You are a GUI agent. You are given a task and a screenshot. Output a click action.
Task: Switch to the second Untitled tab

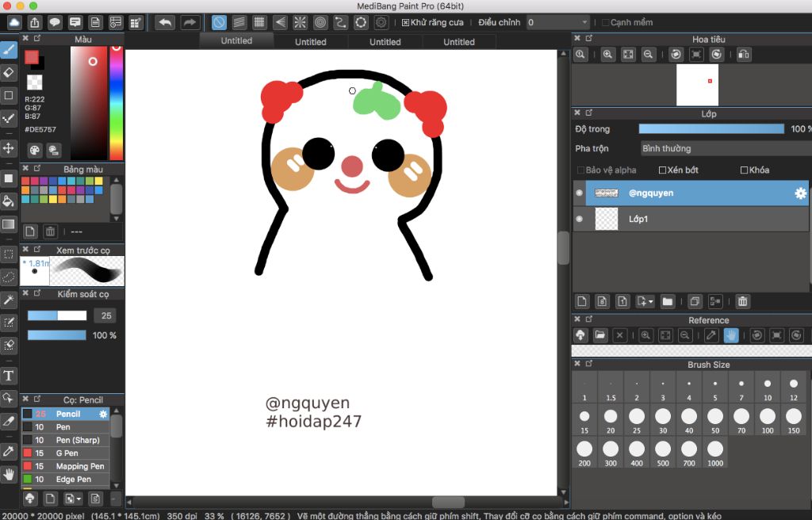click(x=310, y=42)
